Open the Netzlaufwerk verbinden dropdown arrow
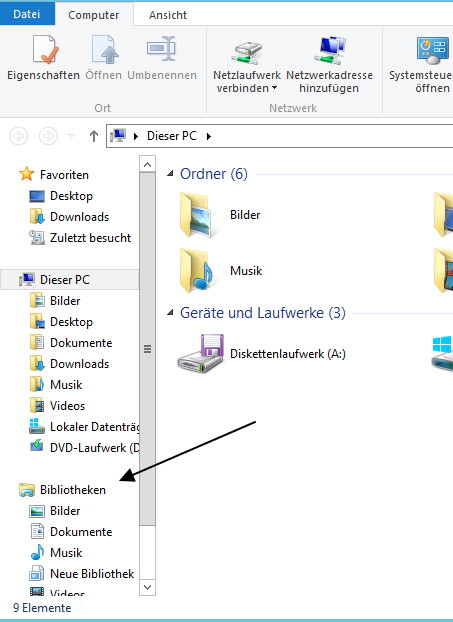This screenshot has width=453, height=622. point(274,88)
